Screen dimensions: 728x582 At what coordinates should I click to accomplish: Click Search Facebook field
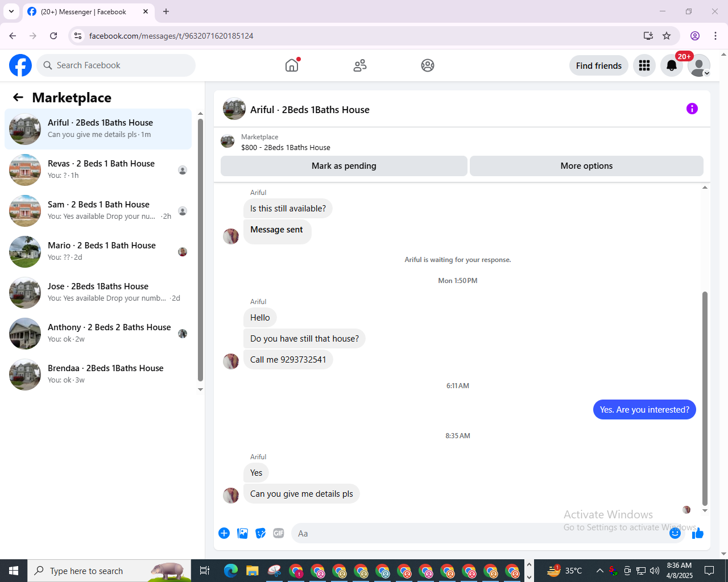point(116,65)
